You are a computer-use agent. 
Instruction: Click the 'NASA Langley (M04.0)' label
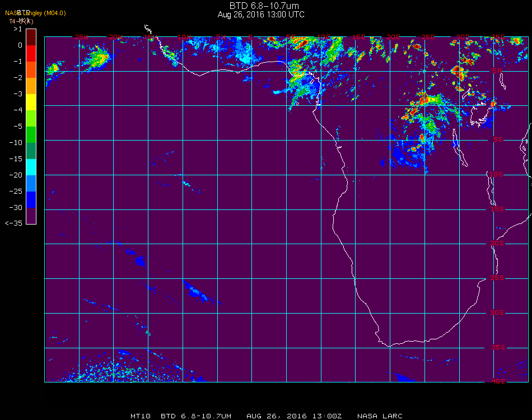35,13
